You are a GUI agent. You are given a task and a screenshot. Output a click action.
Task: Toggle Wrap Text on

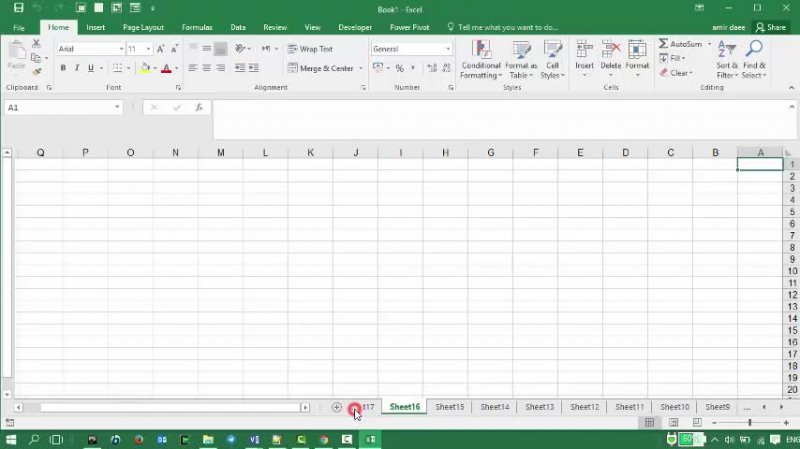[310, 48]
